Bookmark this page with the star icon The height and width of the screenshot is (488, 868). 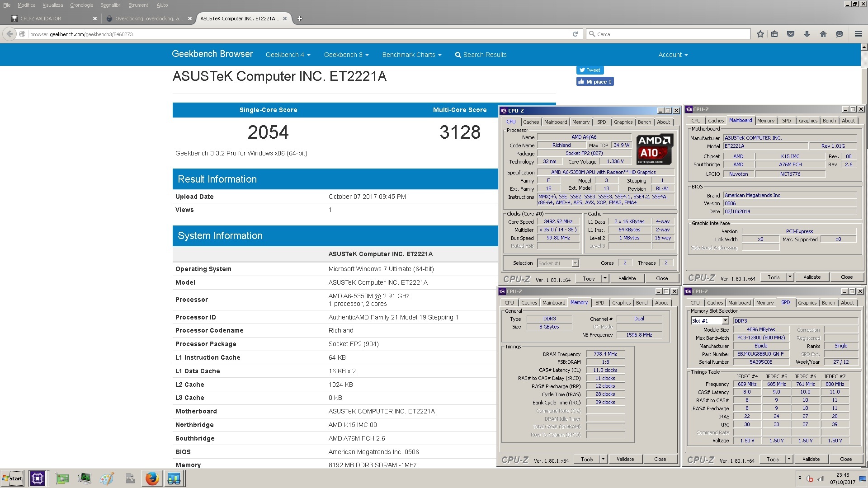(760, 34)
